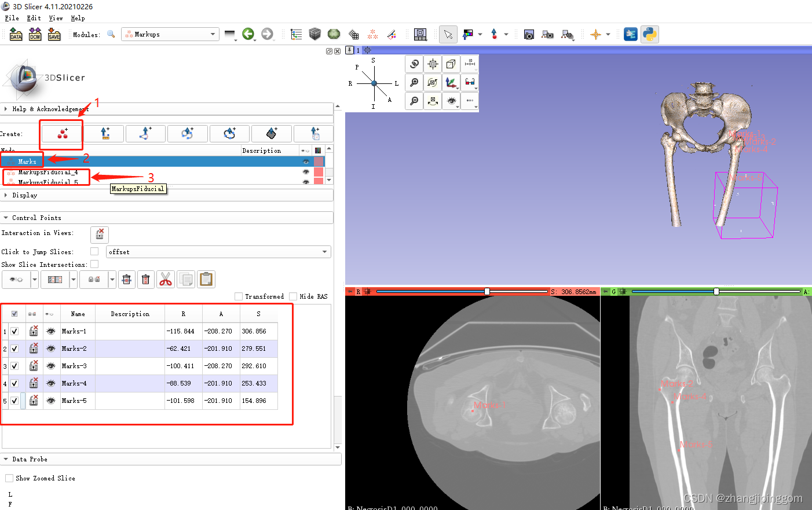Click the SAVE toolbar icon

coord(54,34)
